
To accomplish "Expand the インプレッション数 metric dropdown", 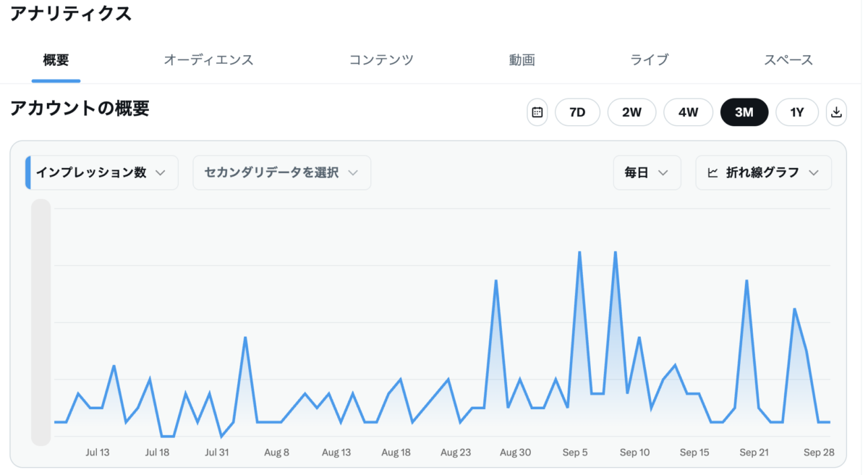I will 101,172.
